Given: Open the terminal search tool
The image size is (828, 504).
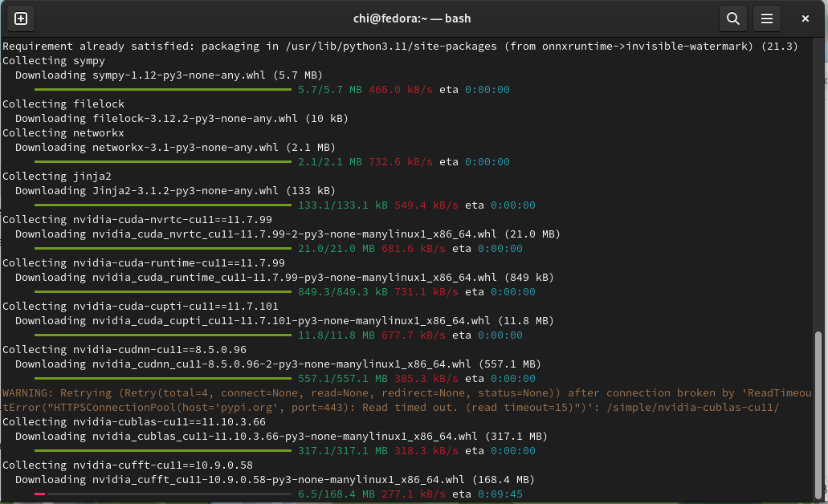Looking at the screenshot, I should 733,18.
